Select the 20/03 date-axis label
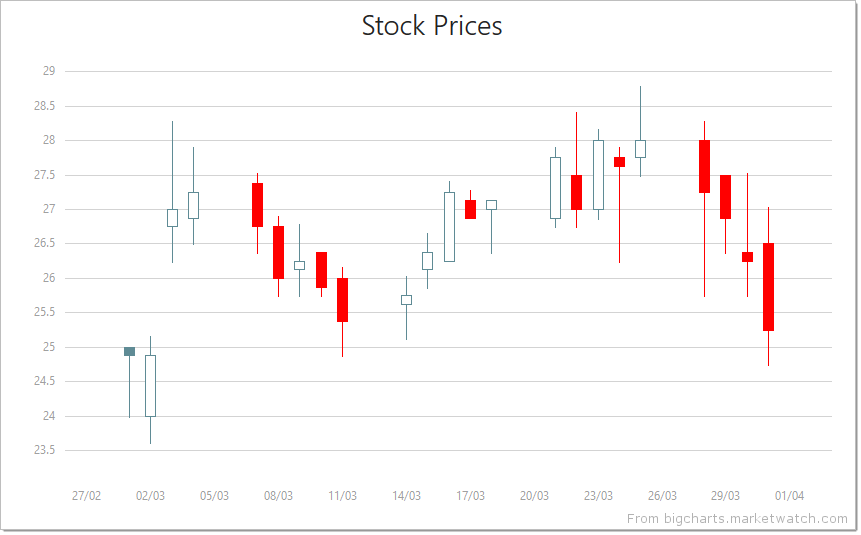The image size is (861, 535). click(534, 496)
